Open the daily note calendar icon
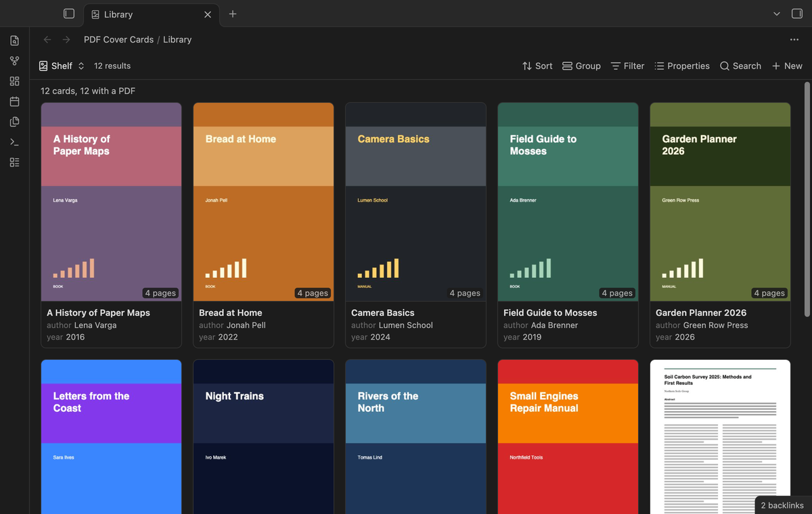 pos(14,101)
